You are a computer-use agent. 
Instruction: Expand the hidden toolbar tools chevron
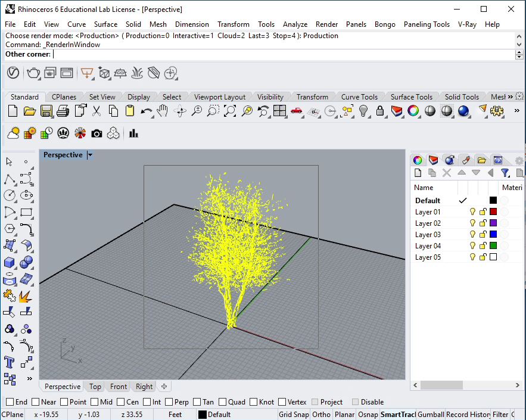[516, 111]
